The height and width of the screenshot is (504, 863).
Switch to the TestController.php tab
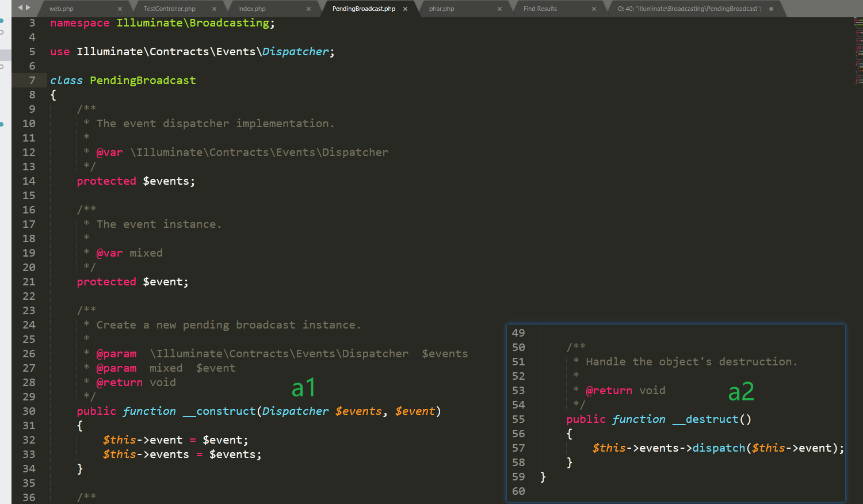point(170,9)
